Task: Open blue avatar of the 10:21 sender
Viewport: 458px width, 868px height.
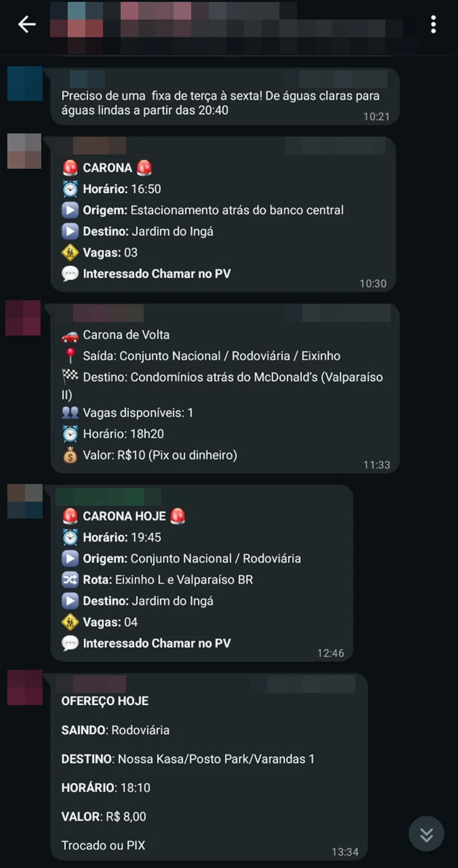Action: tap(25, 84)
